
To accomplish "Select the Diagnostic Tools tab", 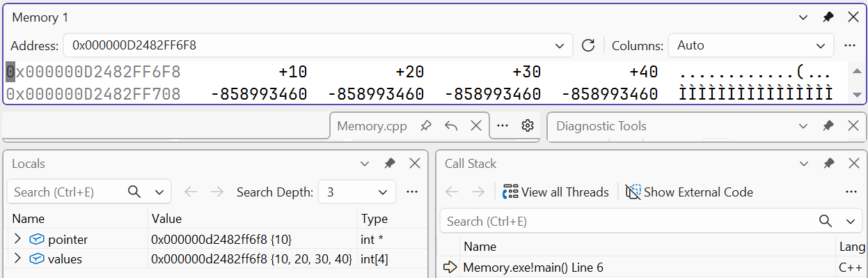I will (601, 126).
